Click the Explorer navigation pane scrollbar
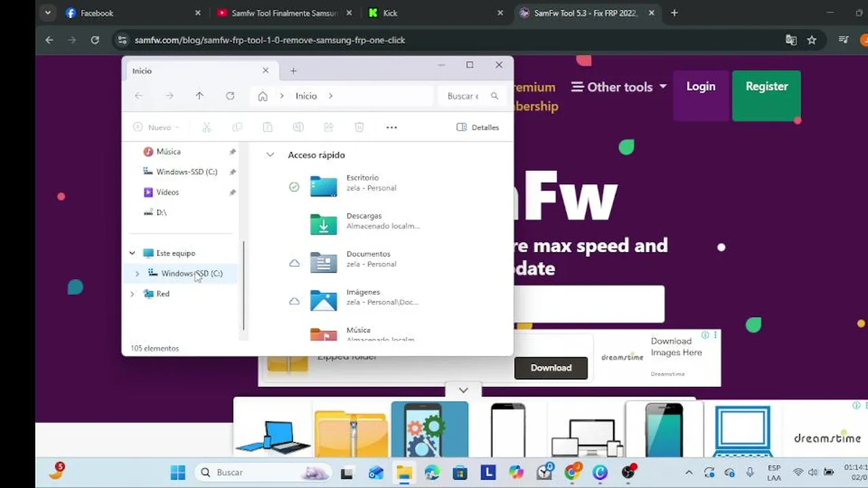 243,285
